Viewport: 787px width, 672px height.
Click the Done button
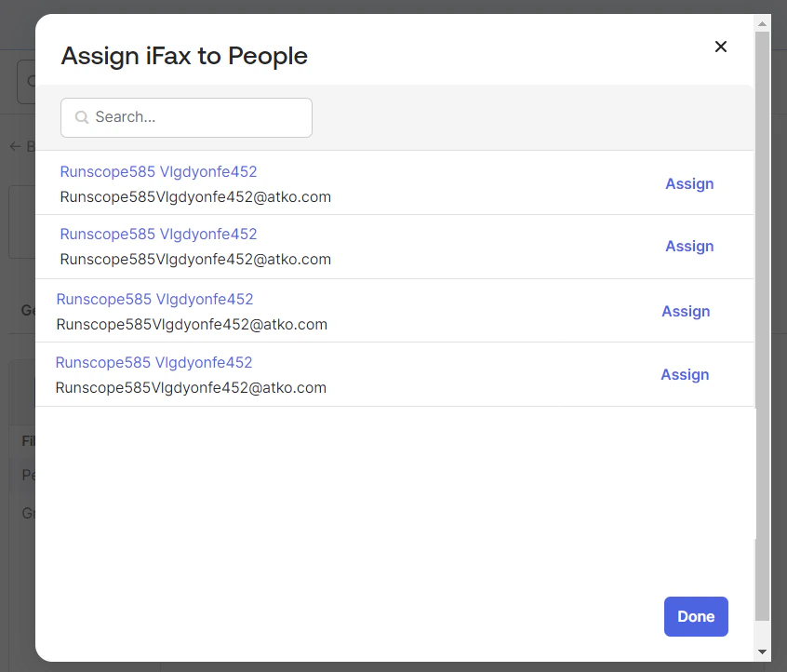coord(696,616)
